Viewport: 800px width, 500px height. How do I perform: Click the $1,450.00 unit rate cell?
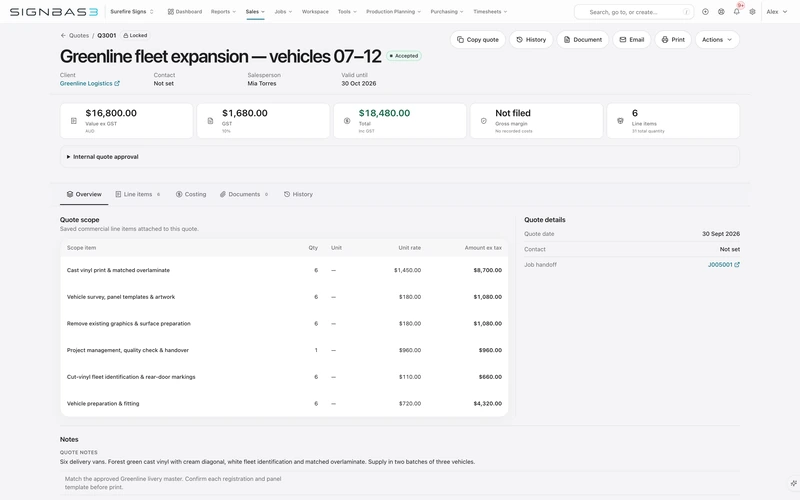[407, 270]
